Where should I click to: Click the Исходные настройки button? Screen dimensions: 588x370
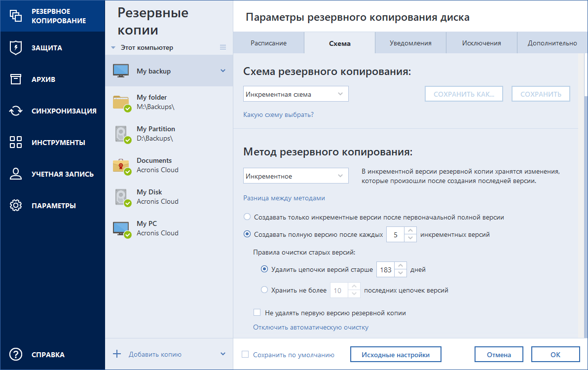click(395, 354)
